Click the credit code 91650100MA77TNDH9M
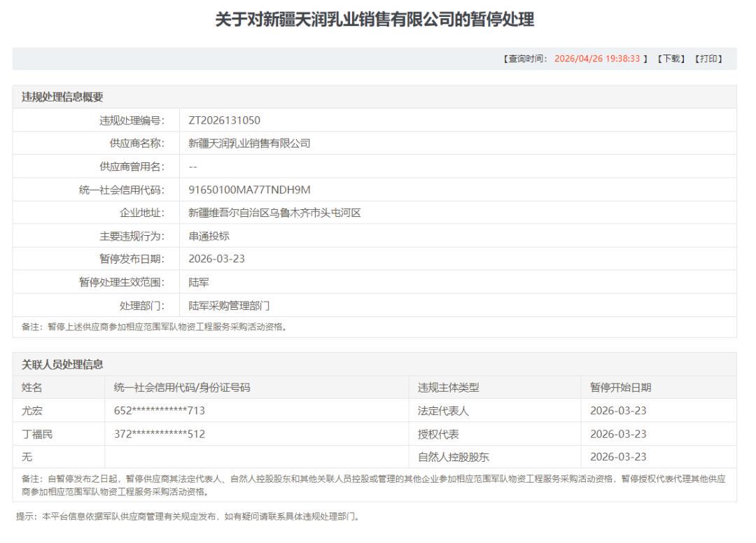The width and height of the screenshot is (756, 543). pyautogui.click(x=249, y=190)
